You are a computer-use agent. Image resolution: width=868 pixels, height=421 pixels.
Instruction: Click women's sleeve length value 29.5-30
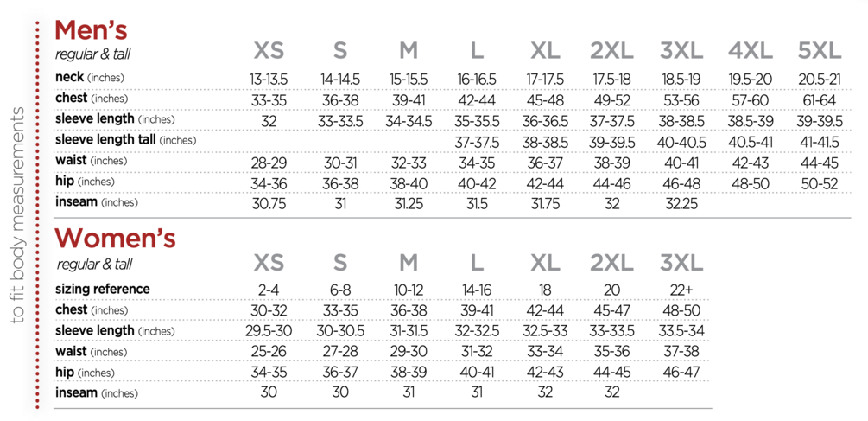coord(269,331)
